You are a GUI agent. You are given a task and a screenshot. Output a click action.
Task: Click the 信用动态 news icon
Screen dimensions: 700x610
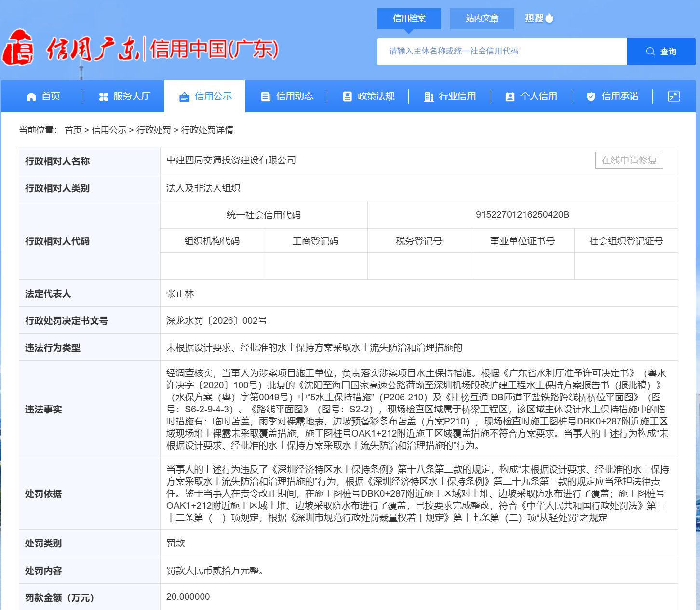[x=266, y=96]
